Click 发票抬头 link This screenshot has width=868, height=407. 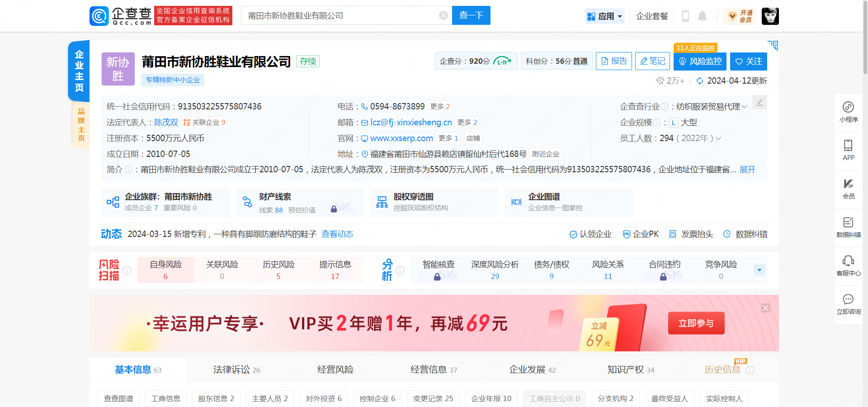pyautogui.click(x=691, y=234)
